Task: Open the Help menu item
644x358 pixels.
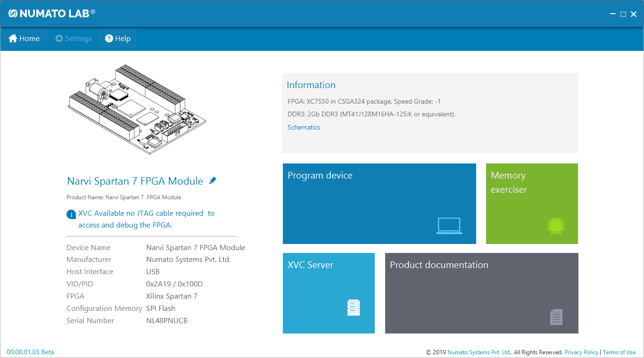Action: point(118,39)
